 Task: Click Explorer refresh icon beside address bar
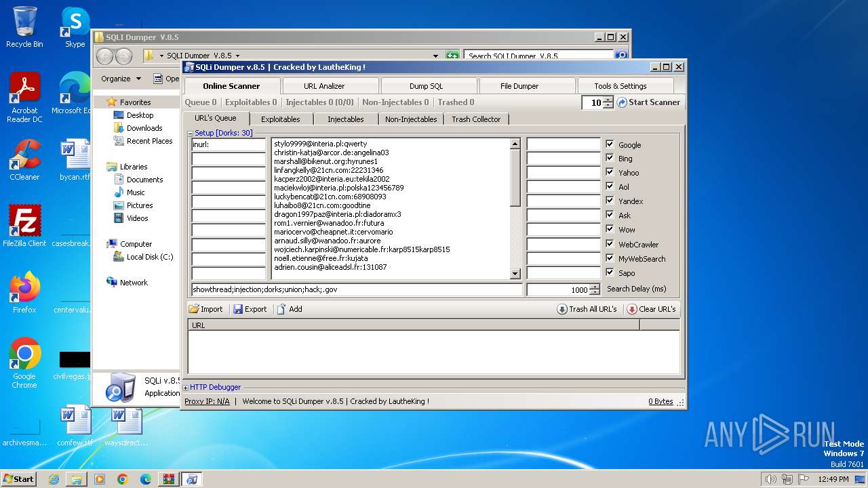(452, 56)
